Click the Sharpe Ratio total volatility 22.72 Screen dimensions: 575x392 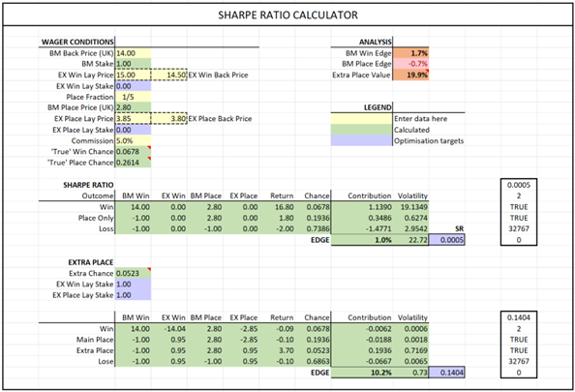(x=410, y=240)
